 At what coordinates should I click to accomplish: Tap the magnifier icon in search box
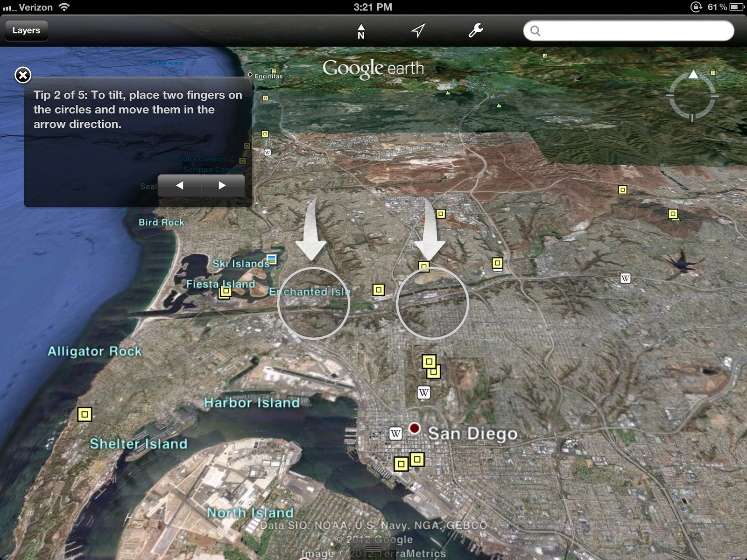[x=536, y=31]
